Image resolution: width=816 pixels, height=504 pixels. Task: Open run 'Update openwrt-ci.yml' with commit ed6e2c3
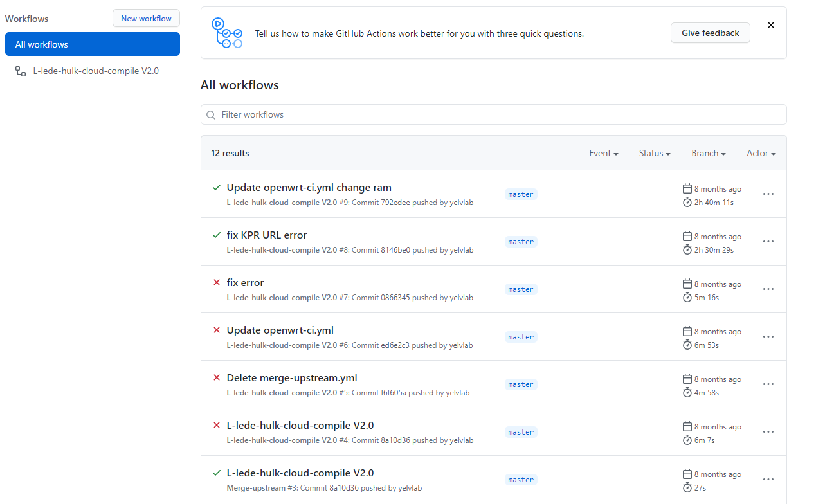click(x=280, y=330)
